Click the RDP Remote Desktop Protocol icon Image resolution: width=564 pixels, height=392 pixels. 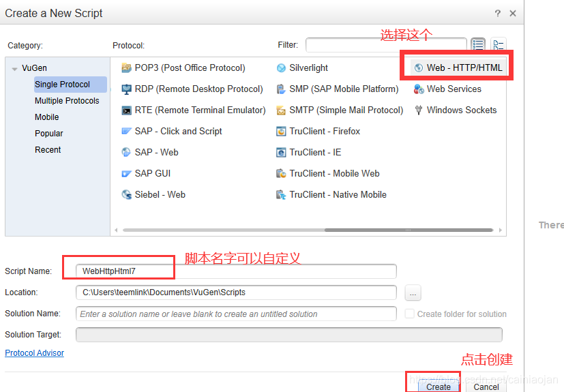tap(126, 89)
